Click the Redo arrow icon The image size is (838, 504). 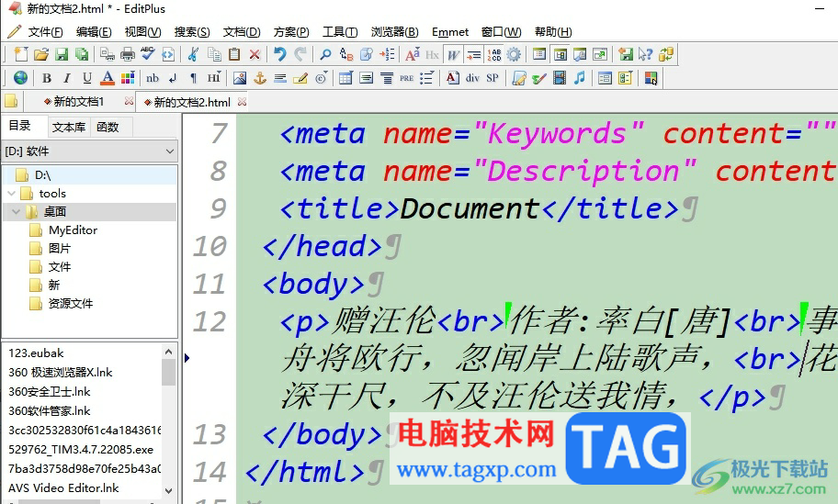click(300, 54)
